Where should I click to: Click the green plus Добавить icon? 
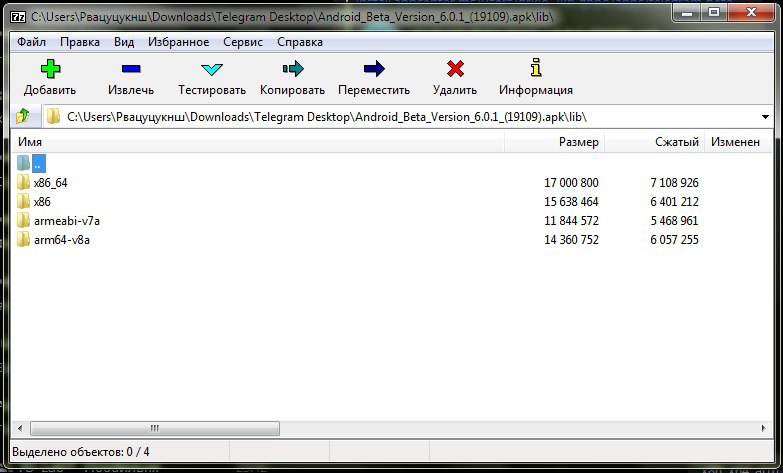tap(50, 68)
